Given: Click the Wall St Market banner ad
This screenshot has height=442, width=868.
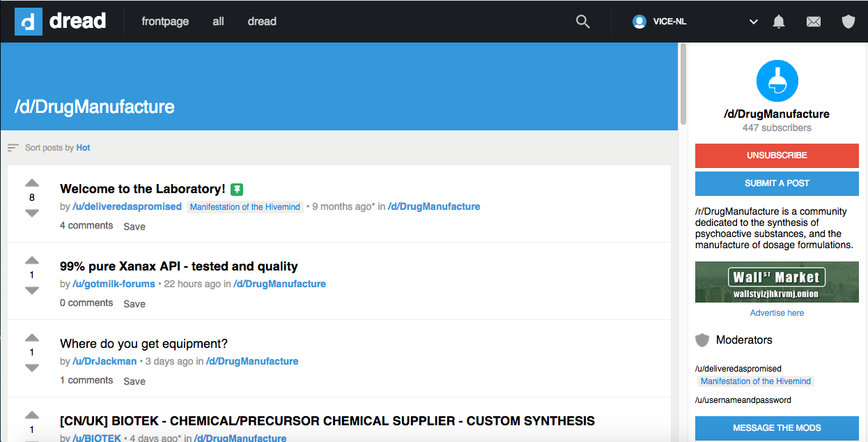Looking at the screenshot, I should [777, 282].
